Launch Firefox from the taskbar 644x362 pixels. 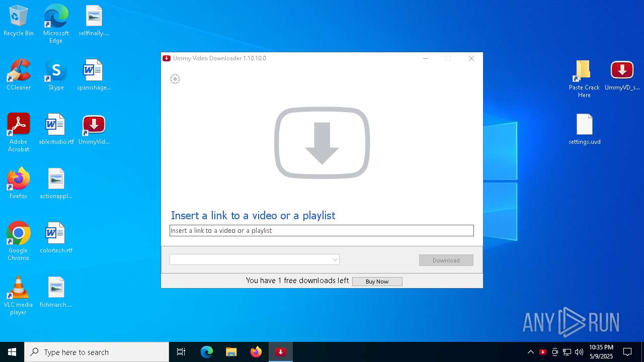(256, 352)
